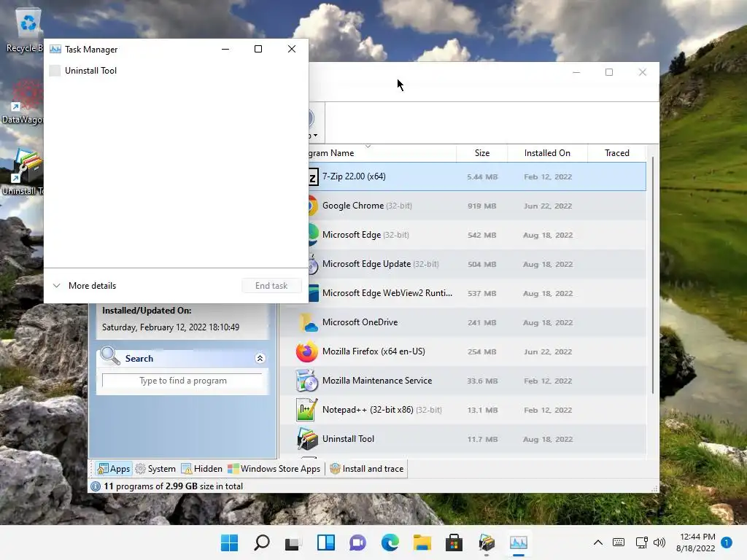Image resolution: width=747 pixels, height=560 pixels.
Task: Launch Microsoft Edge from taskbar
Action: click(x=390, y=542)
